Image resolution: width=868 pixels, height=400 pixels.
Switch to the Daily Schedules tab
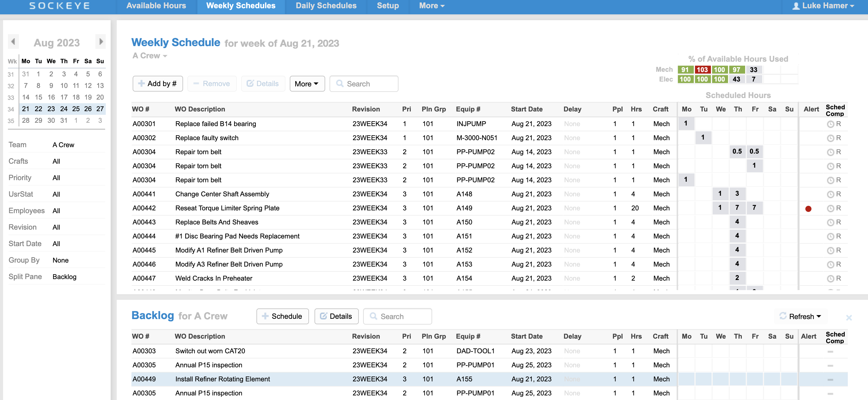pos(325,5)
